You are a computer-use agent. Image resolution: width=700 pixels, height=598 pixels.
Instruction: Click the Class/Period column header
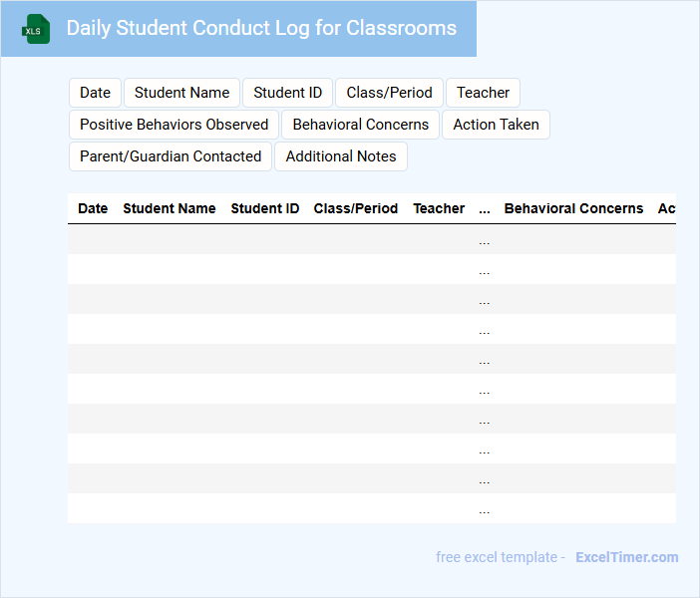pyautogui.click(x=355, y=208)
